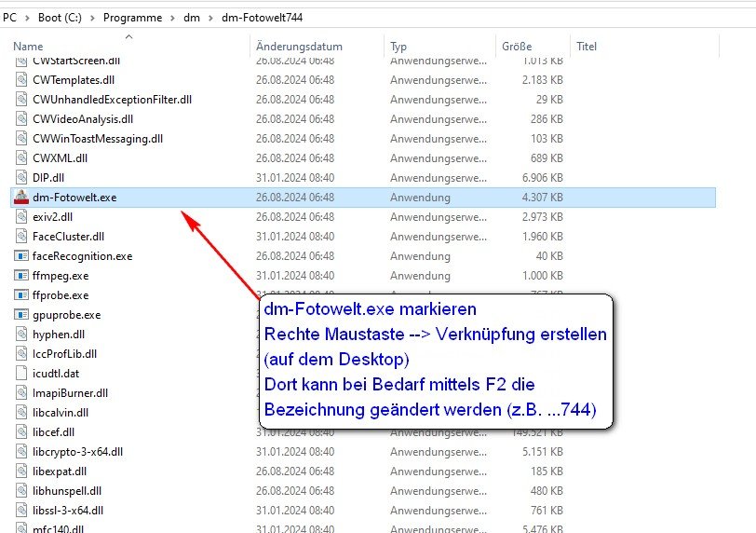The width and height of the screenshot is (756, 533).
Task: Click the libcef.dll file icon
Action: (x=21, y=432)
